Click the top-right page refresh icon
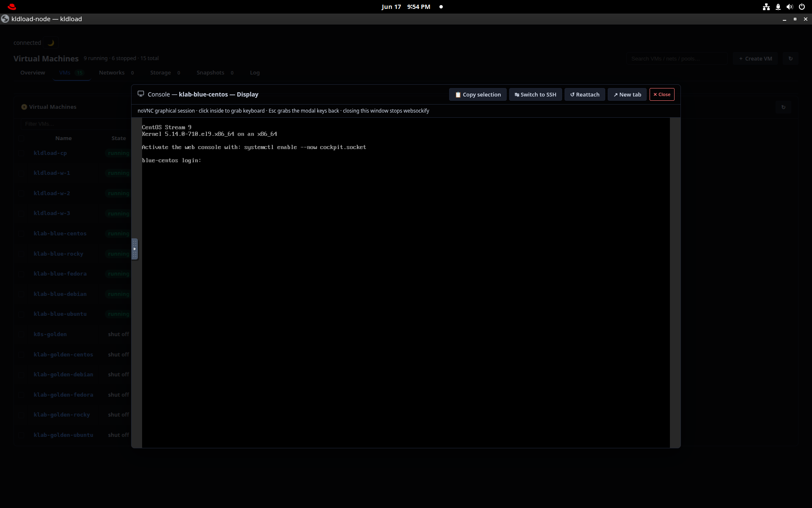The image size is (812, 508). click(x=790, y=59)
